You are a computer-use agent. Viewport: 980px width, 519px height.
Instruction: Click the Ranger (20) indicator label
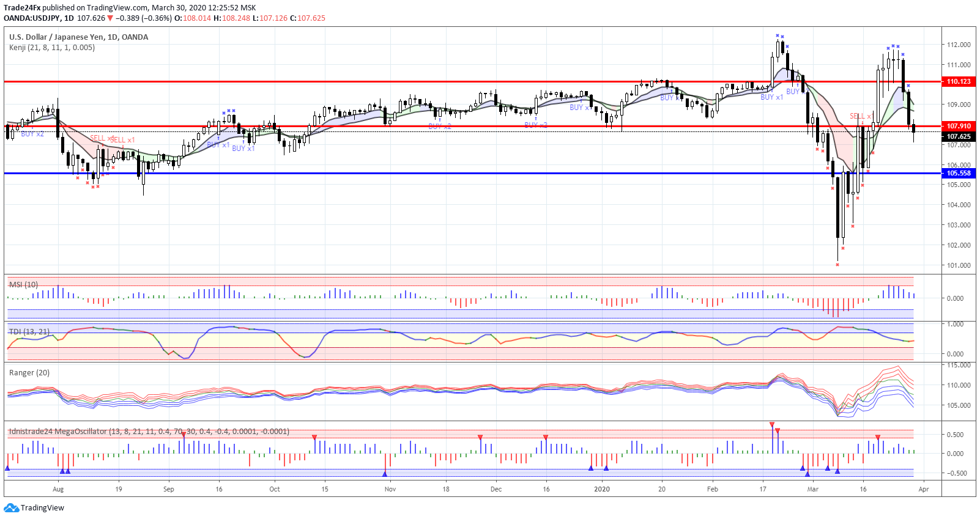(29, 373)
